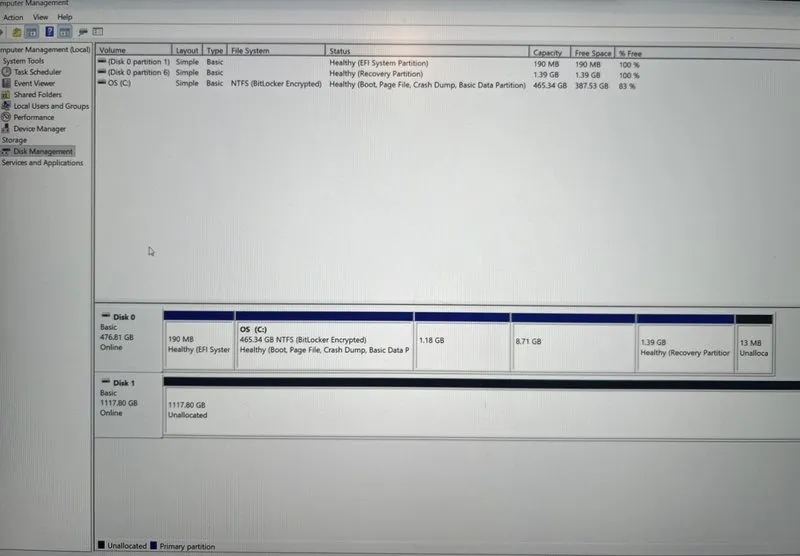Select Shared Folders in the tree

[38, 94]
